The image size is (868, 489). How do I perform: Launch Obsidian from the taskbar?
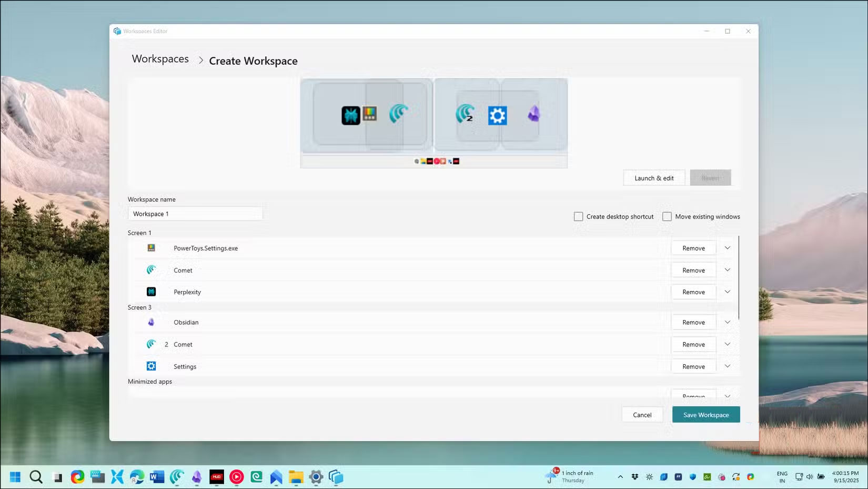tap(196, 477)
